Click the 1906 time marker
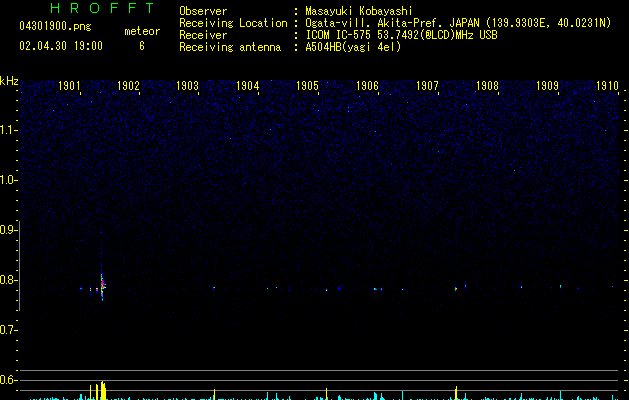Viewport: 629px width, 400px height. 367,85
